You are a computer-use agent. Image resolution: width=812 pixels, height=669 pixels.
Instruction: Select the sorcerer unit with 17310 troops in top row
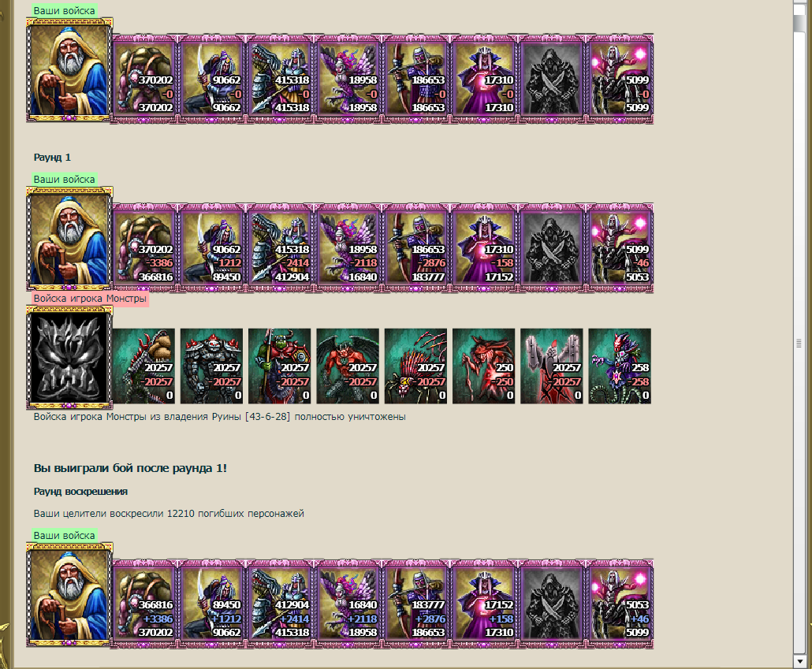click(484, 79)
